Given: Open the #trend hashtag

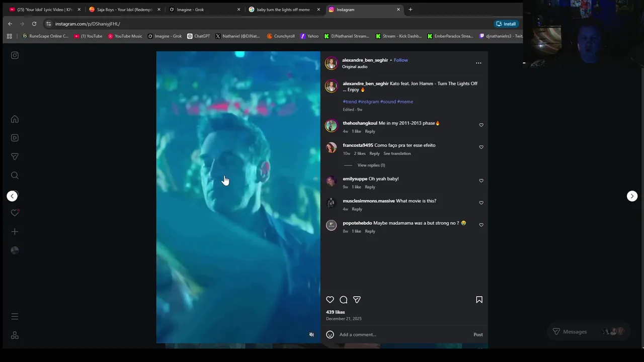Looking at the screenshot, I should tap(350, 102).
